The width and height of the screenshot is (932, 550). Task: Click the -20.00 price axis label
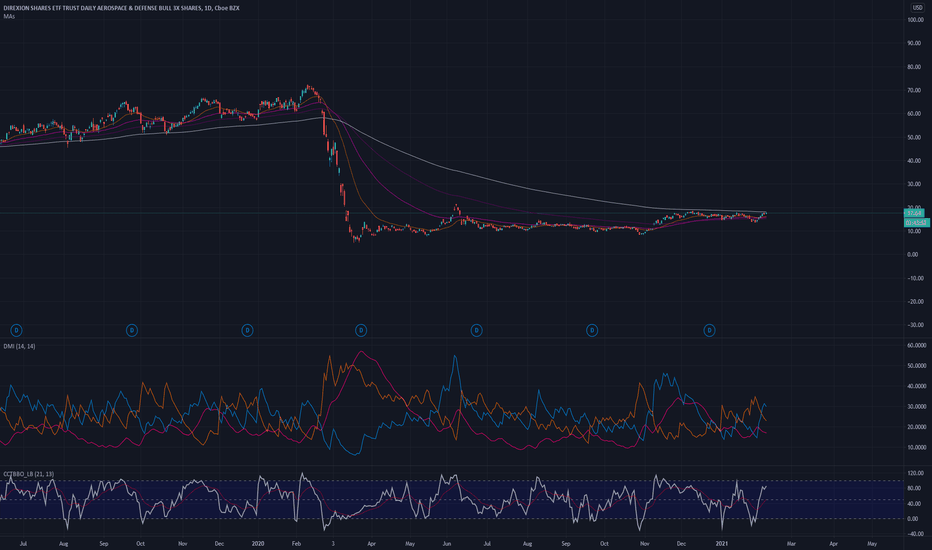(x=915, y=301)
